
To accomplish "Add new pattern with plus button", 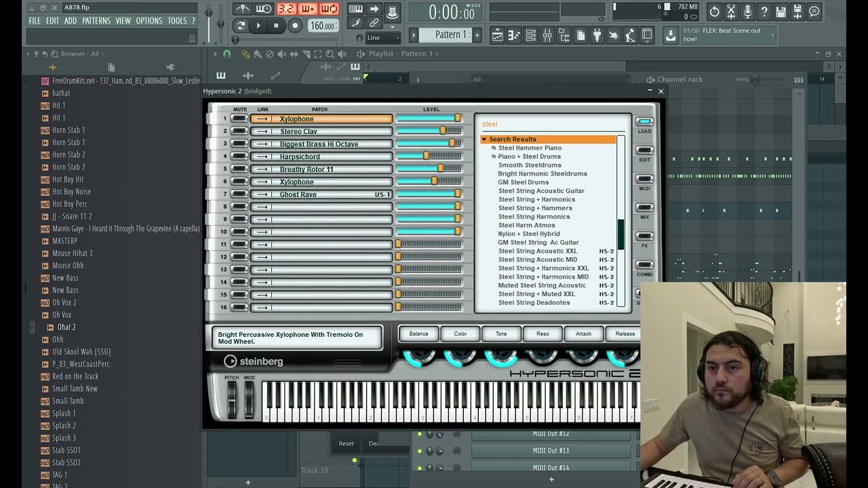I will [x=477, y=35].
